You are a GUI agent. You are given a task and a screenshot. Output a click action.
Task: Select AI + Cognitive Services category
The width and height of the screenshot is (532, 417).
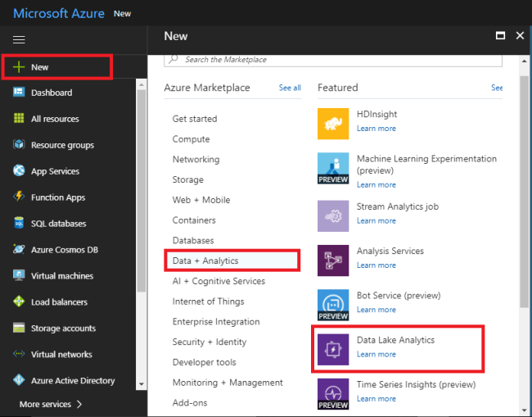[x=219, y=281]
